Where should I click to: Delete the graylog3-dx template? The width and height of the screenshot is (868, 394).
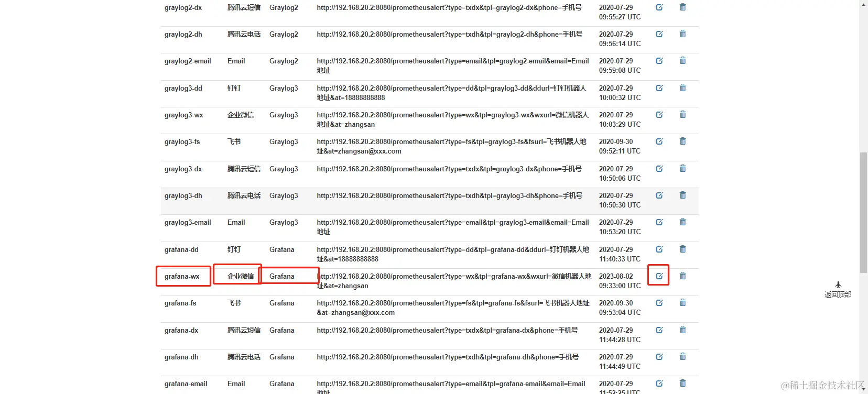click(x=682, y=169)
